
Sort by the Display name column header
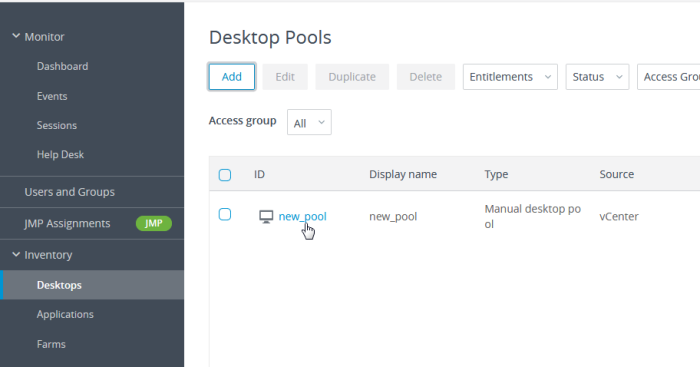coord(403,174)
